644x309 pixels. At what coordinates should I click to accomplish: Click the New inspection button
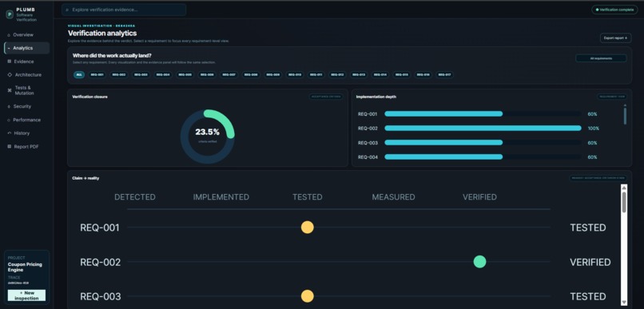point(26,295)
